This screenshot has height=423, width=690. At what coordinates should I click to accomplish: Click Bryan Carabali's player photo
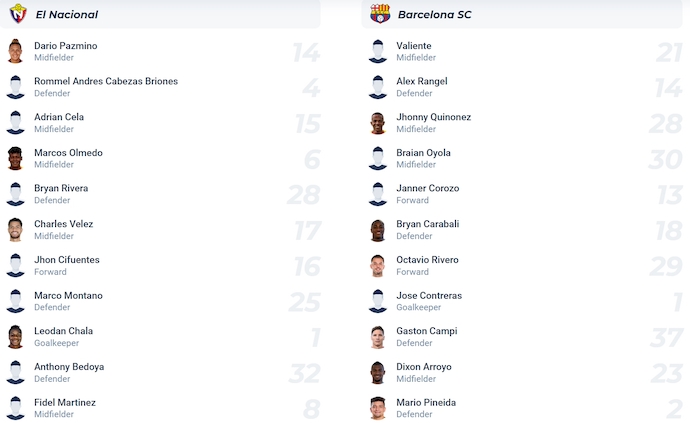tap(377, 230)
